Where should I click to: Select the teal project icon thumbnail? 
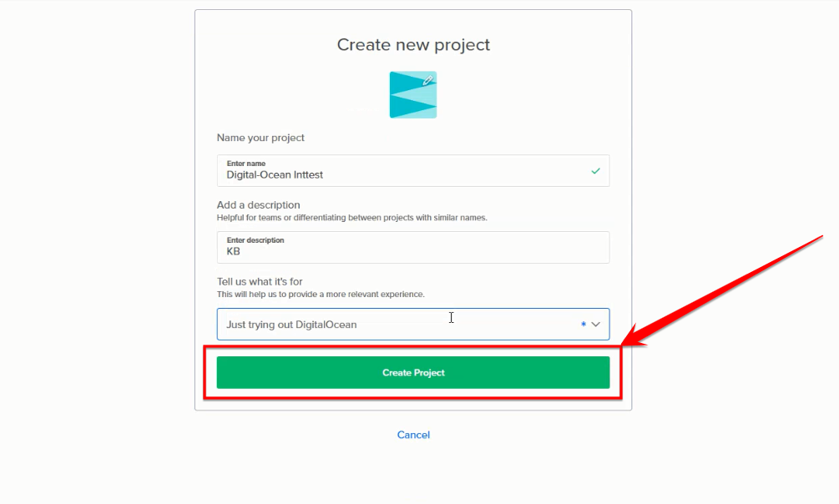point(413,94)
